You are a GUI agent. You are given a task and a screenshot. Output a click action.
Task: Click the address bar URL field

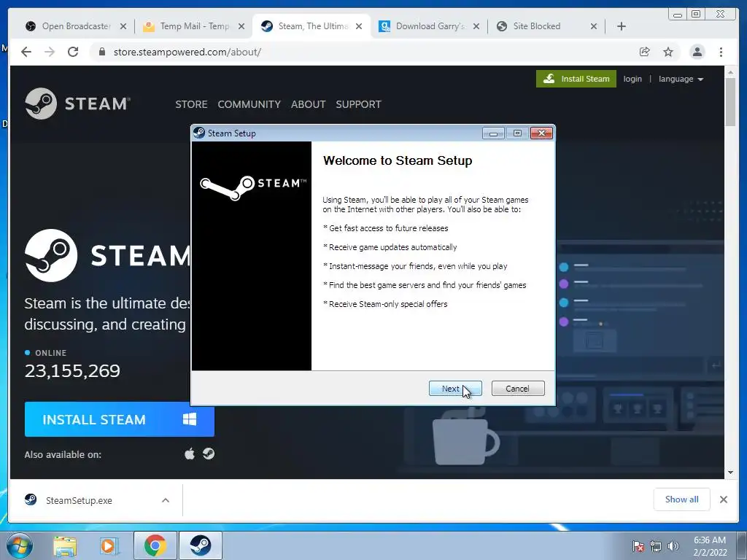click(362, 52)
